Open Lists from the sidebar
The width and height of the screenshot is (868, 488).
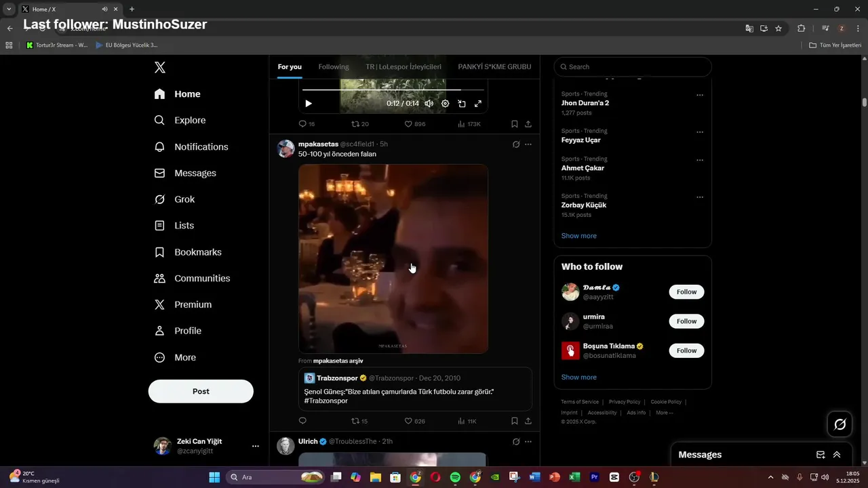[174, 226]
